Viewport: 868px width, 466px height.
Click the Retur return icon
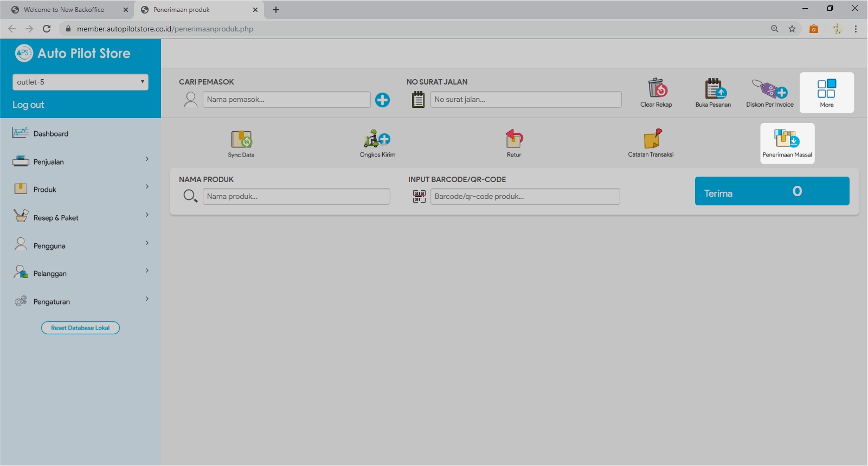click(x=514, y=139)
